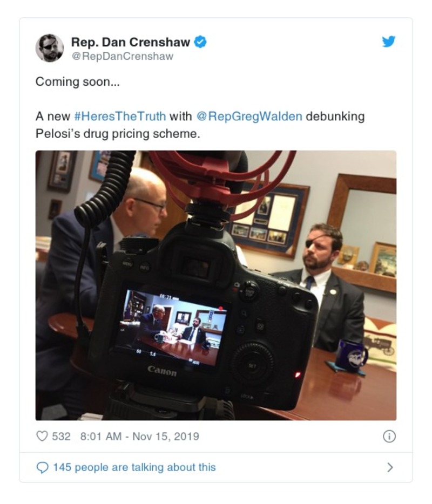Click the 532 likes count
The width and height of the screenshot is (432, 504).
point(61,437)
